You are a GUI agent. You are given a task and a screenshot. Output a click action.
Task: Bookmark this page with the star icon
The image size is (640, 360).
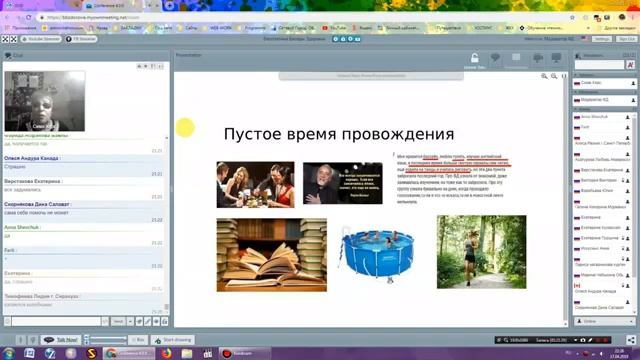(x=572, y=18)
